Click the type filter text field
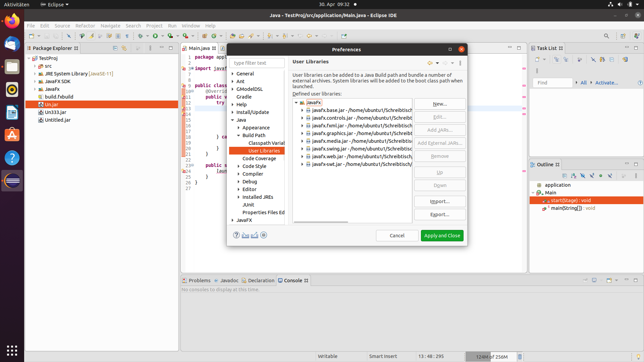Viewport: 644px width, 362px height. [257, 63]
